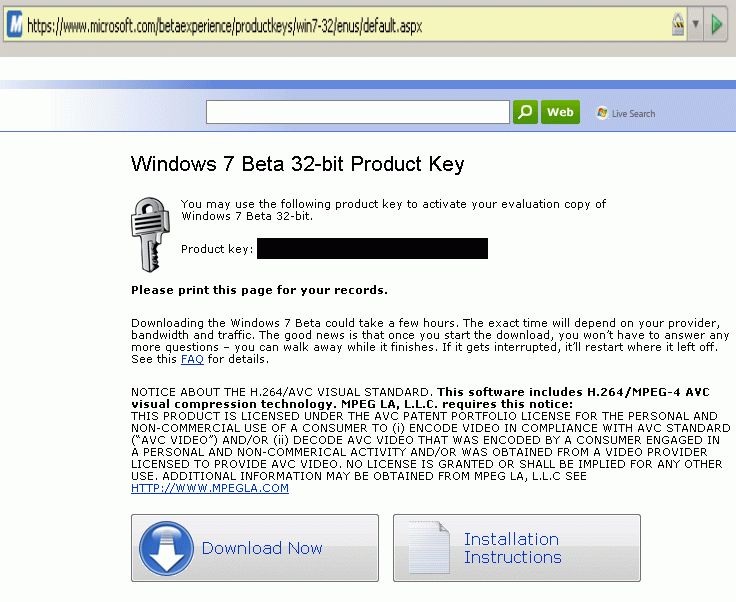Image resolution: width=736 pixels, height=602 pixels.
Task: Open the FAQ link
Action: tap(192, 360)
